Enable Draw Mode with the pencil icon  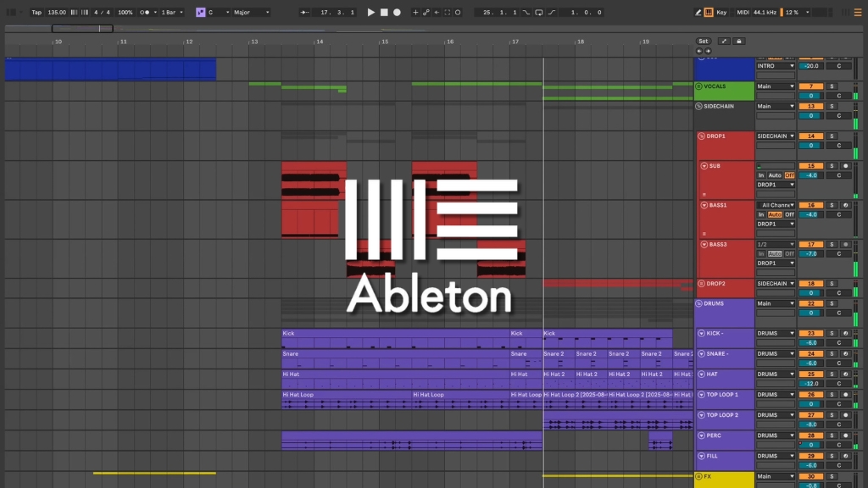(698, 12)
